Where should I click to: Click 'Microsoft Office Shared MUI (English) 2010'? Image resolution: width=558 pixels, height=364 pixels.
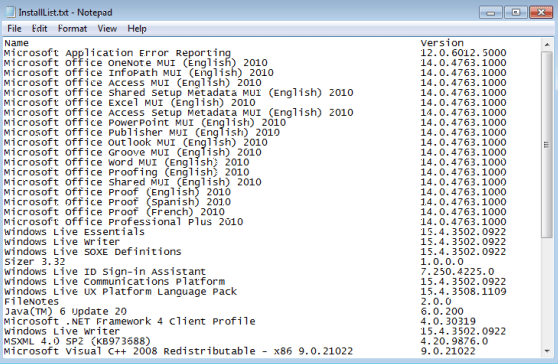pos(133,183)
